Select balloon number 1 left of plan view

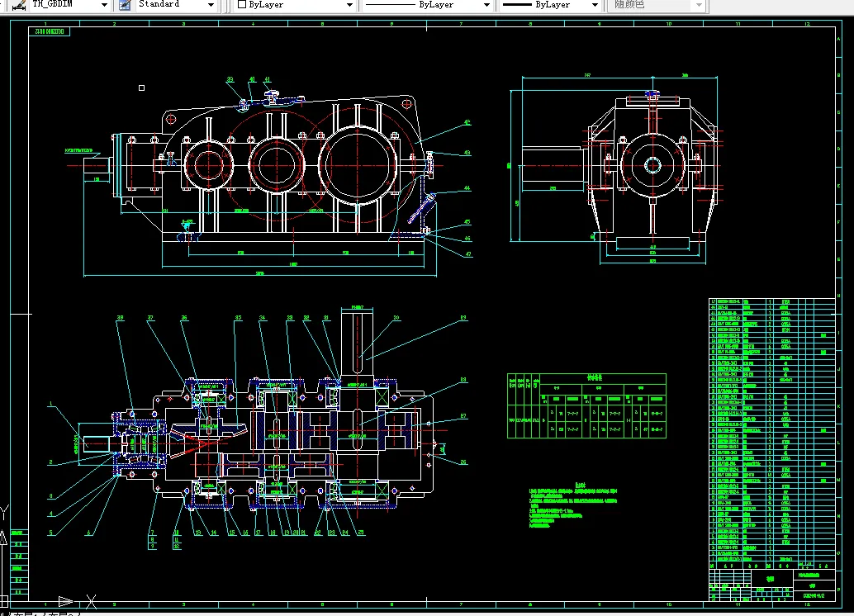click(51, 404)
